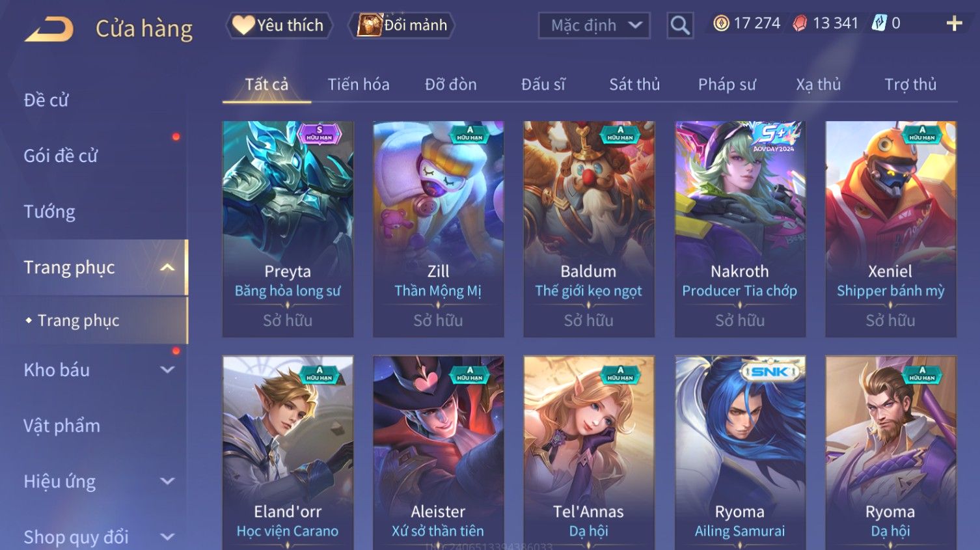Open Yêu thích favorites with heart icon
Viewport: 980px width, 550px height.
pos(279,25)
